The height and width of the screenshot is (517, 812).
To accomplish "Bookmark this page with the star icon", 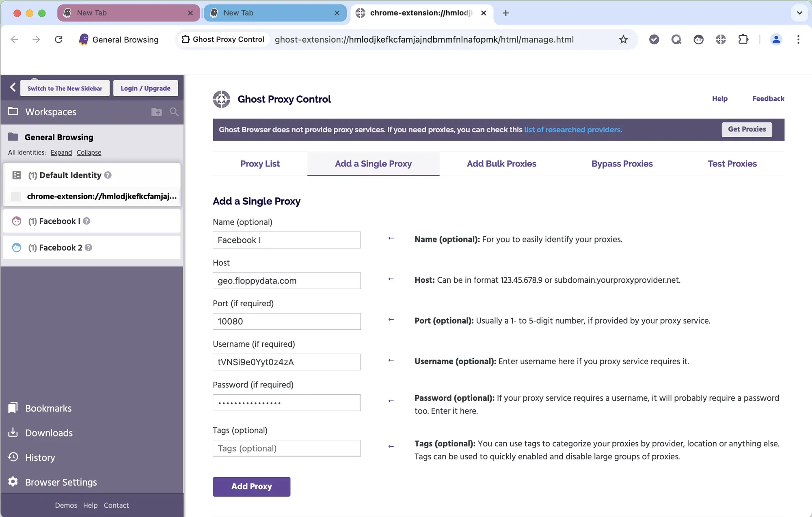I will [x=623, y=39].
